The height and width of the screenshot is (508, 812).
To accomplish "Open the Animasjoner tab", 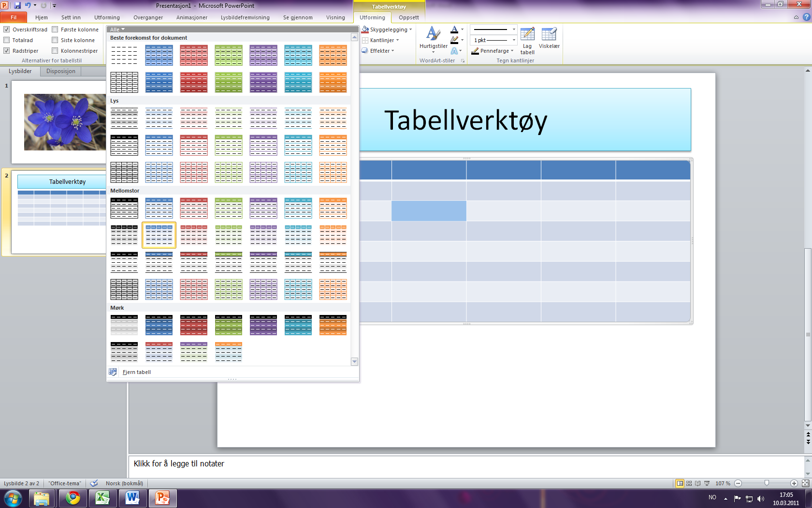I will tap(192, 17).
